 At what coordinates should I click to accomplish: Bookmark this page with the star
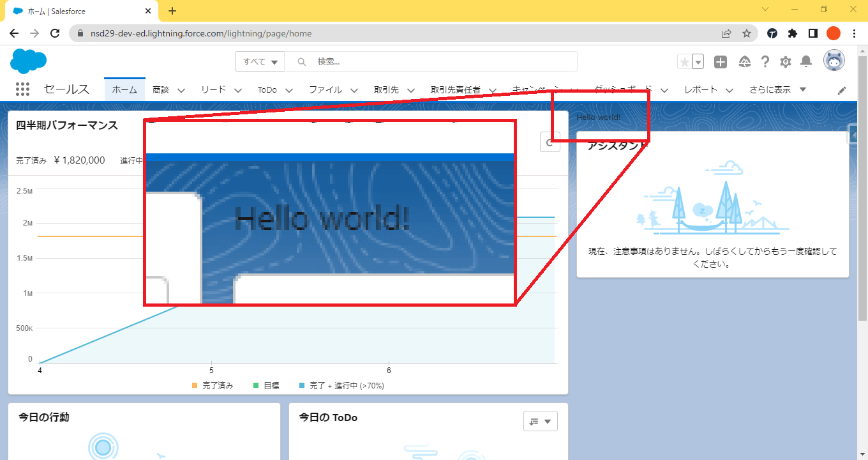746,33
